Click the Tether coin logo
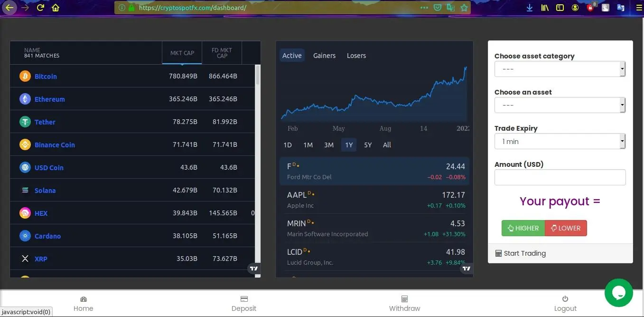This screenshot has width=644, height=317. [25, 122]
